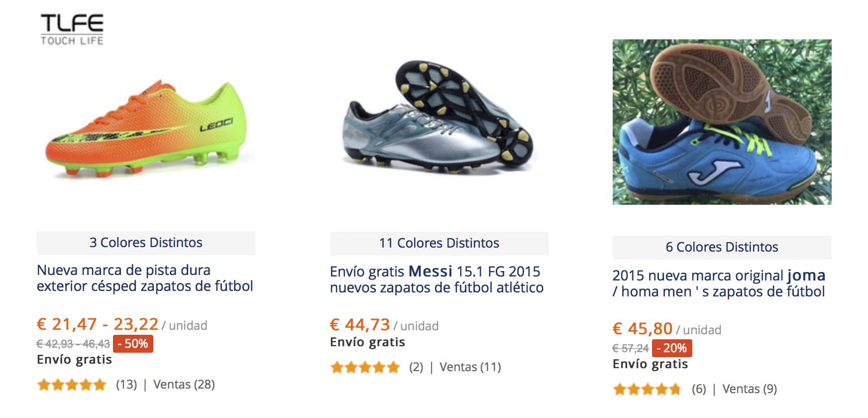Open Nueva marca de pista dura link

coord(145,278)
